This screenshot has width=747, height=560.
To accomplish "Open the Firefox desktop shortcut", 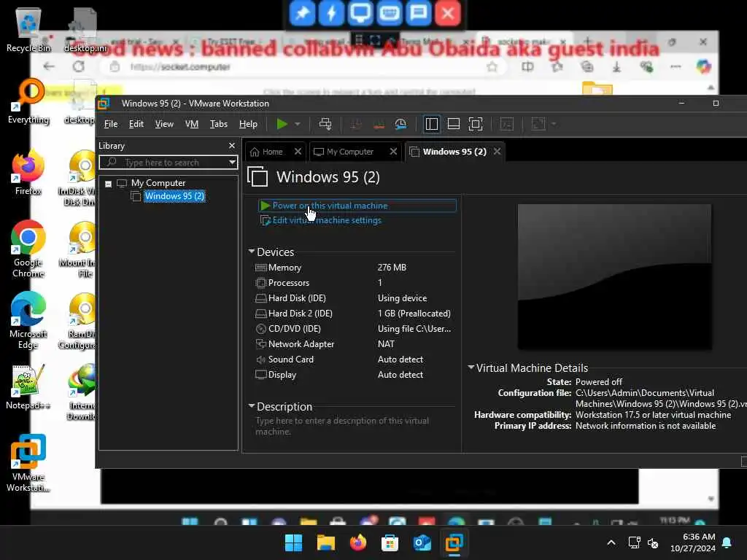I will coord(28,173).
